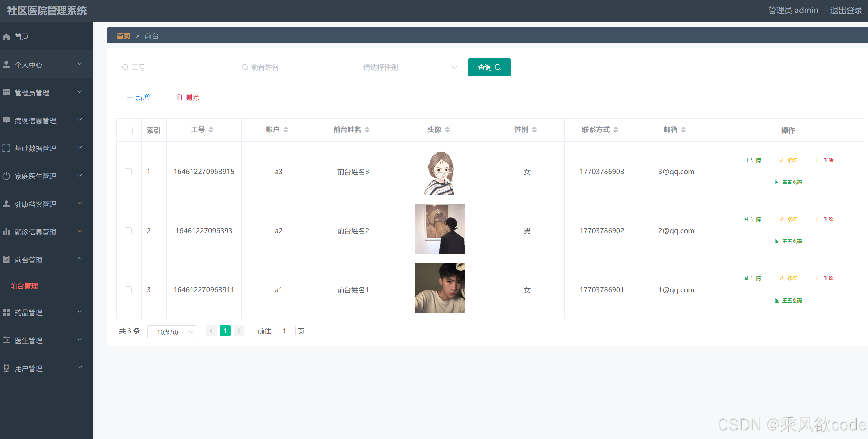Open 前台管理 submenu item in red
This screenshot has width=868, height=439.
[x=24, y=286]
